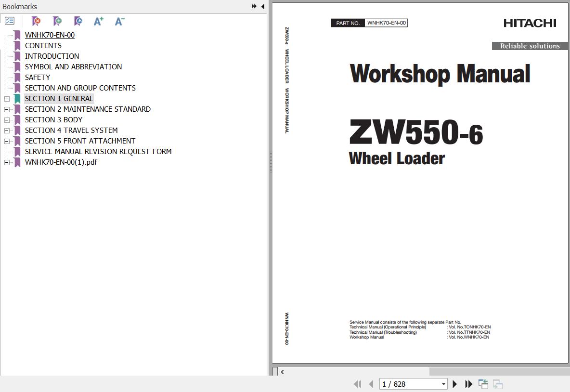Screen dimensions: 570x392
Task: Click the double-arrow expand panel icon
Action: [x=254, y=6]
